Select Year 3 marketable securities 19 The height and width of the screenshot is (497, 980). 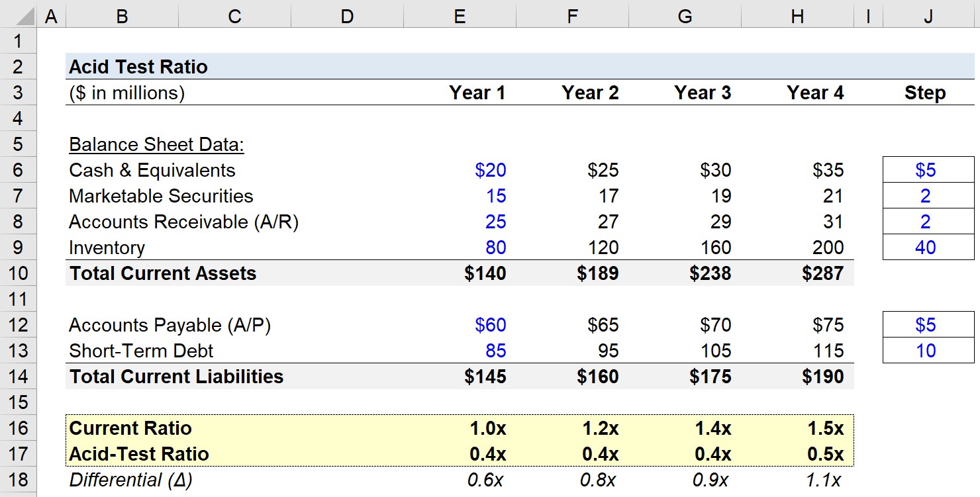tap(720, 196)
